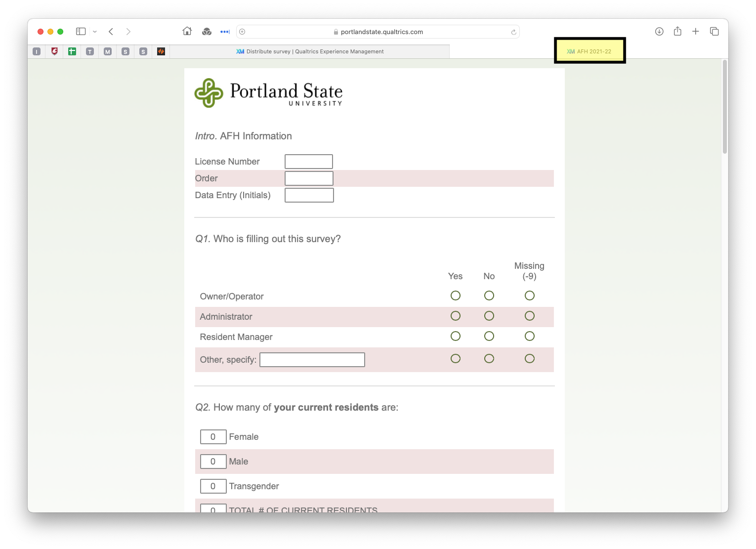Click the lock icon next to the URL

point(336,32)
